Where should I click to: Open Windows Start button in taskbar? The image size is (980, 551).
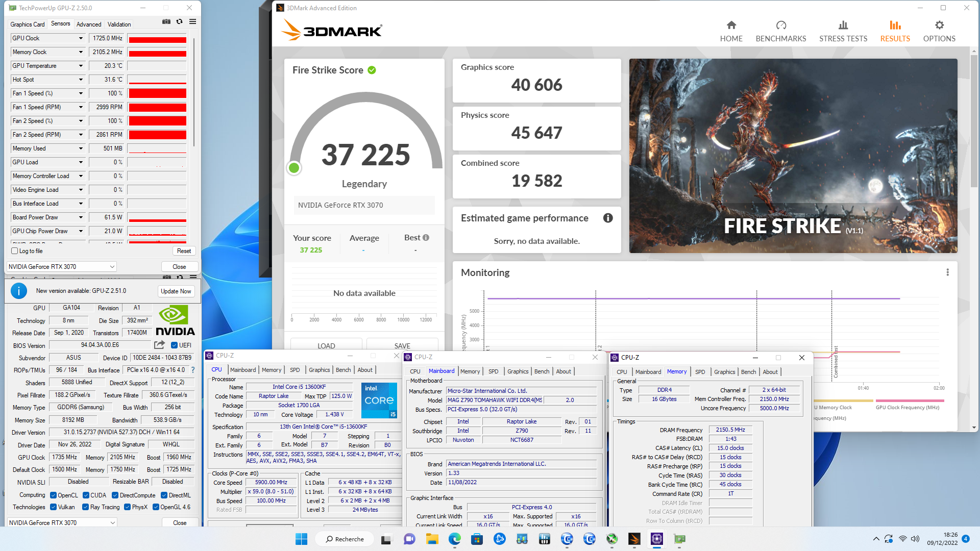(301, 539)
